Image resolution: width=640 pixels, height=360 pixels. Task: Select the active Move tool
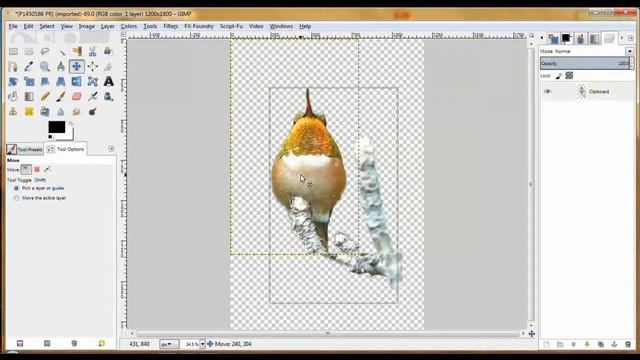tap(77, 67)
